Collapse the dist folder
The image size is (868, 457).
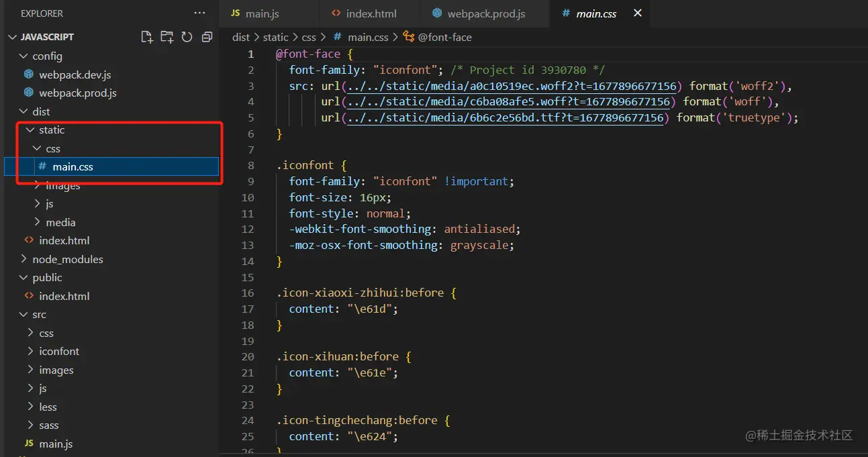(x=23, y=111)
